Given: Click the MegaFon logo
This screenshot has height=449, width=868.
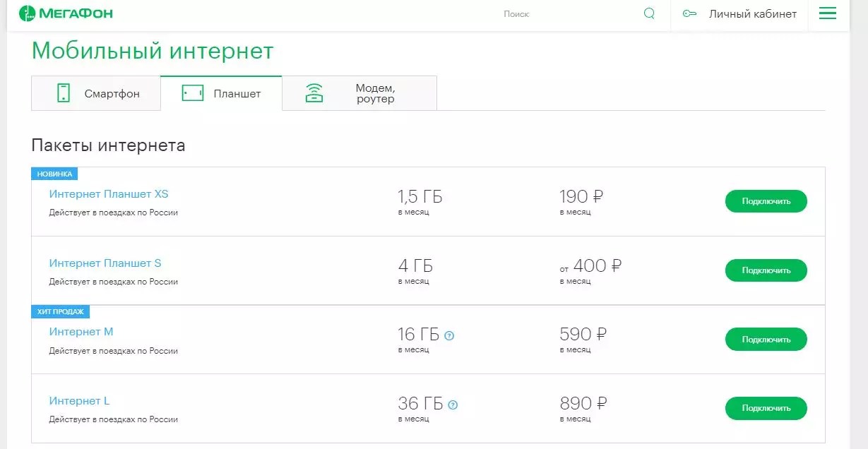Looking at the screenshot, I should tap(66, 13).
